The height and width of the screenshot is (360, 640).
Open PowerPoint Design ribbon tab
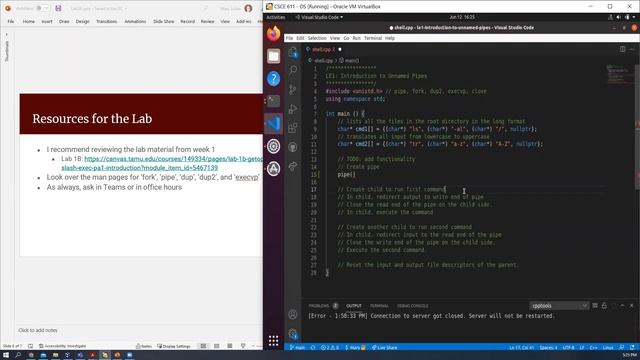point(82,21)
